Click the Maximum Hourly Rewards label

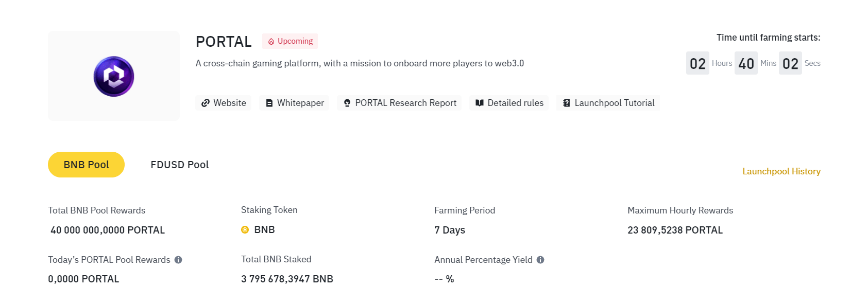point(680,210)
